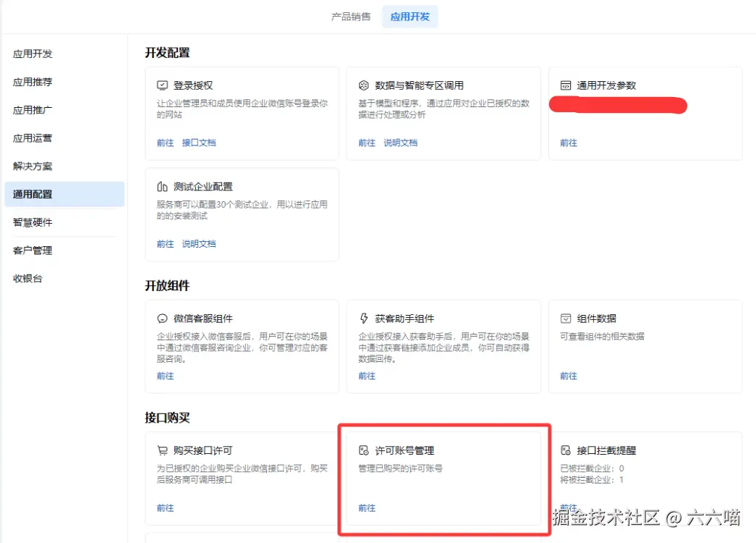
Task: Click 前往 under 许可账号管理
Action: [367, 508]
